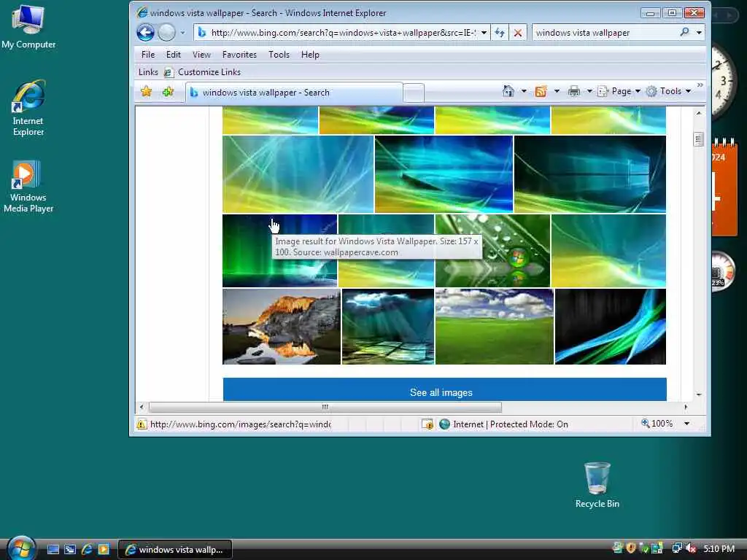Click the Windows Media Player desktop shortcut

pyautogui.click(x=28, y=187)
